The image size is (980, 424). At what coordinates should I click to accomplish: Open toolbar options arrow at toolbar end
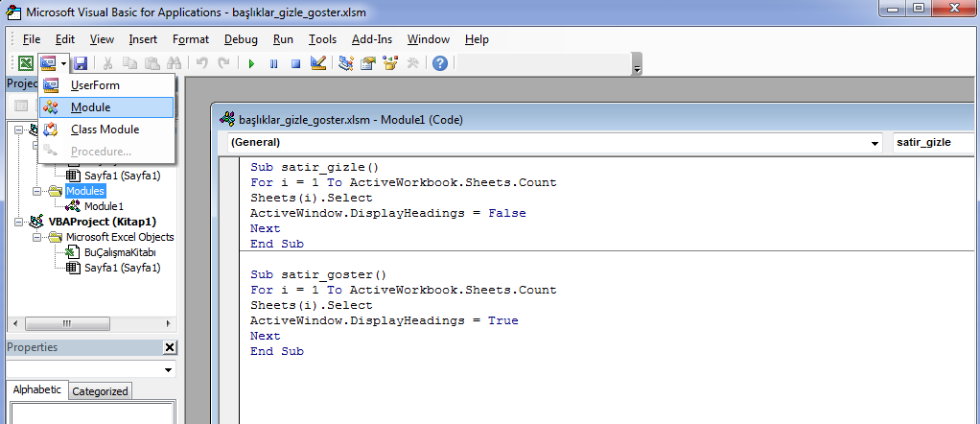pos(637,64)
